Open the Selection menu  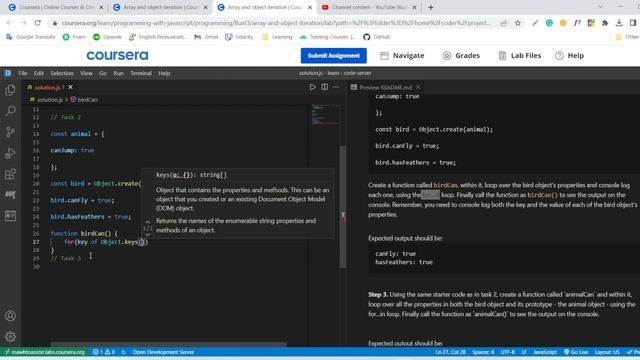pos(62,73)
